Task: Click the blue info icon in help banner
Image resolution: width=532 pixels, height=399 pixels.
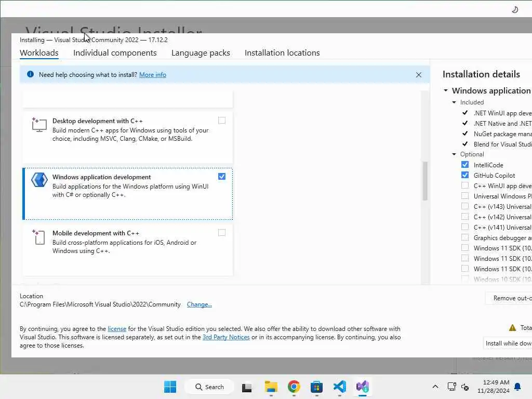Action: pos(30,74)
